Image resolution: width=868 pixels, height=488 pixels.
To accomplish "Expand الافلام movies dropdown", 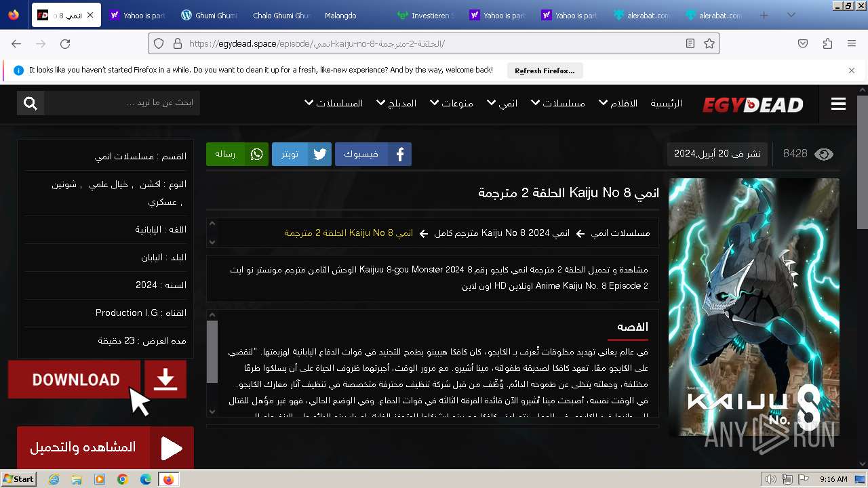I will pos(618,104).
